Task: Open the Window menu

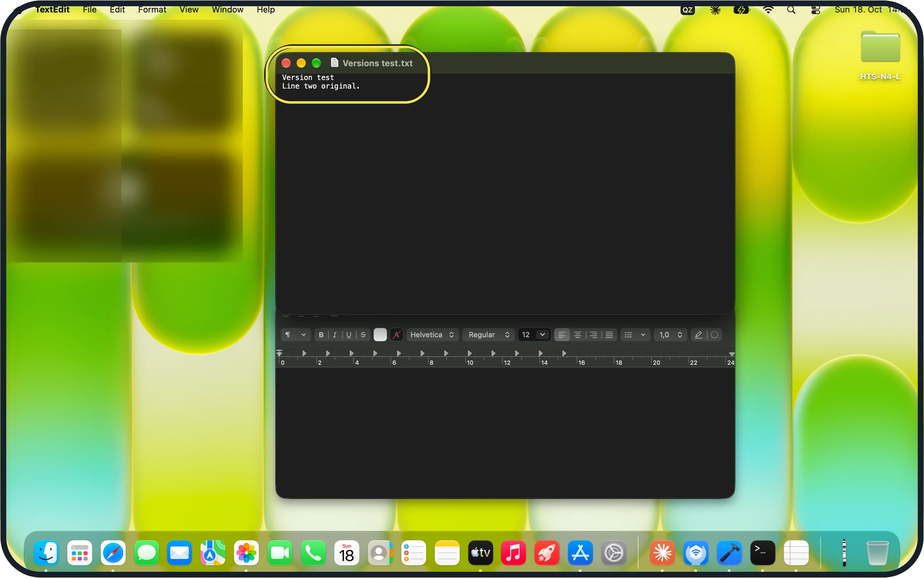Action: [x=227, y=10]
